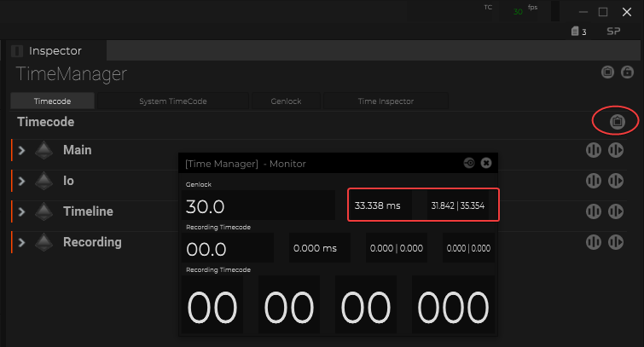Click the Io row label
644x347 pixels.
click(x=68, y=181)
